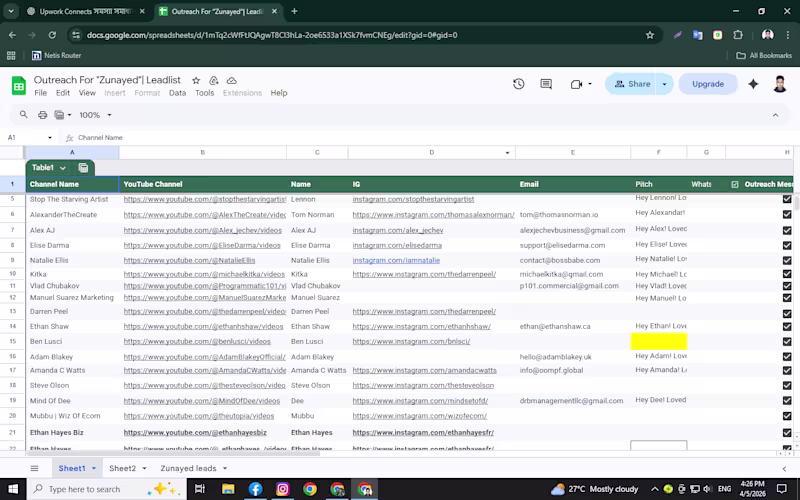Toggle Outreach checkbox in Ben Lusci row
This screenshot has height=500, width=800.
[x=787, y=341]
